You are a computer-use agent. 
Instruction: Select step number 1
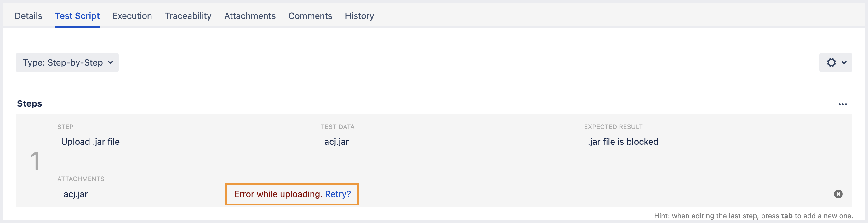pos(35,160)
